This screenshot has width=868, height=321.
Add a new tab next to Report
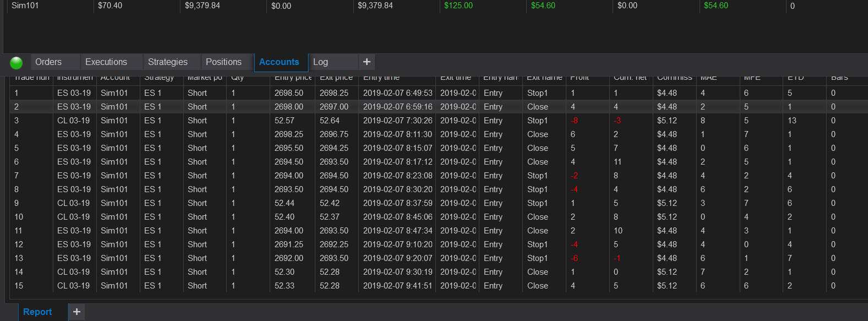coord(77,312)
